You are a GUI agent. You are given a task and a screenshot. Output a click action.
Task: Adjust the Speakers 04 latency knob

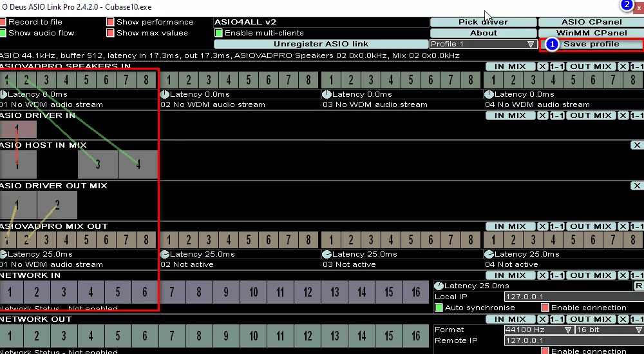[489, 95]
